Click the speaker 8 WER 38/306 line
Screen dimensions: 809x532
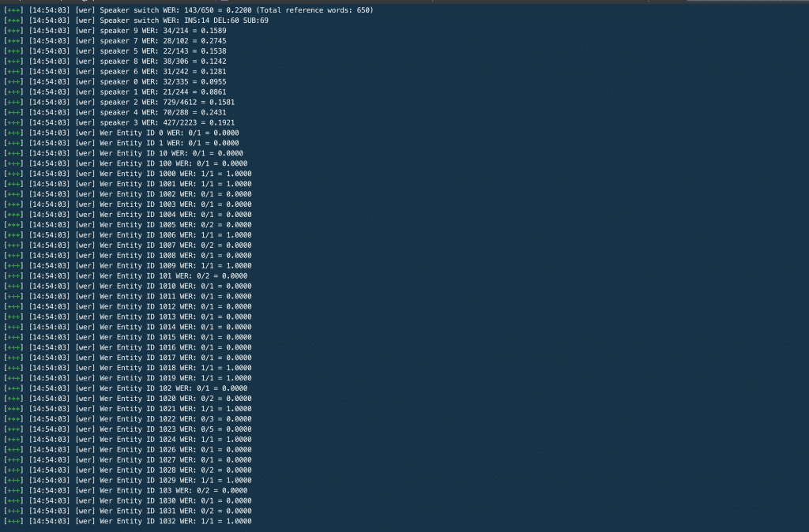[115, 62]
